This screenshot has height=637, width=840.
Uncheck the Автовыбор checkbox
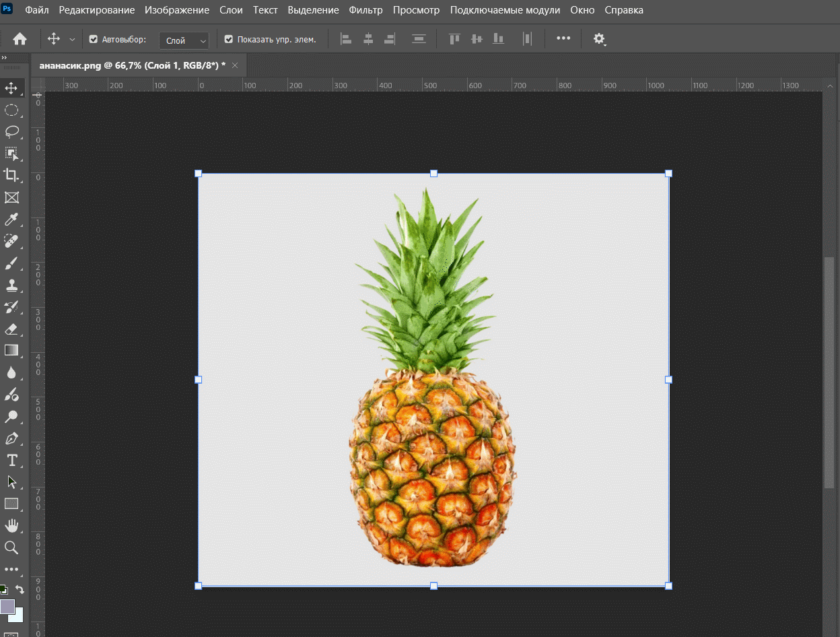(x=94, y=40)
